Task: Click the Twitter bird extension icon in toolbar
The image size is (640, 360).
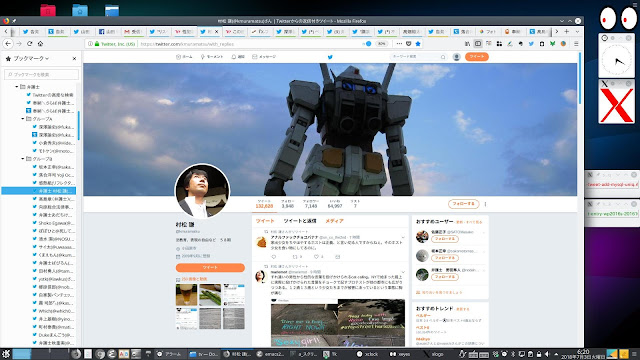Action: tap(531, 44)
